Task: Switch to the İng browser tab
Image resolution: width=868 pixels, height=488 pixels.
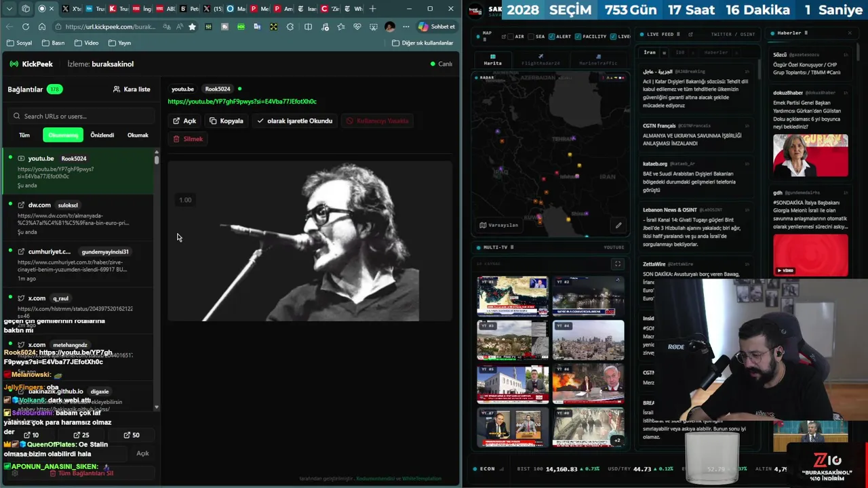Action: pyautogui.click(x=141, y=9)
